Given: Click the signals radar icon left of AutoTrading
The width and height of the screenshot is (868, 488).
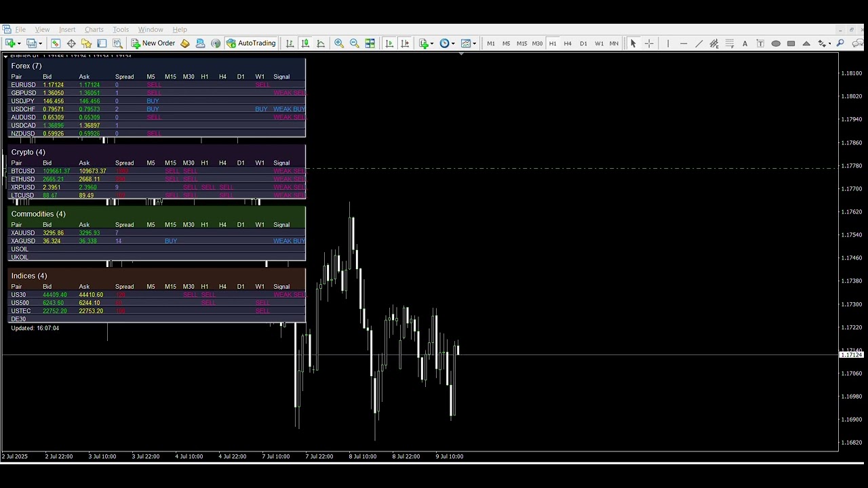Looking at the screenshot, I should (x=216, y=43).
